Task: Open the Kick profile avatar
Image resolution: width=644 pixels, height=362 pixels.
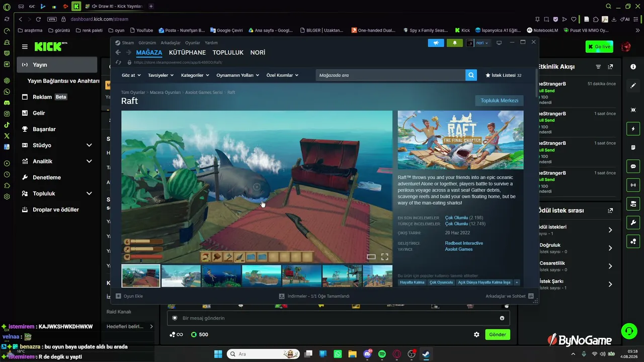Action: [x=626, y=47]
